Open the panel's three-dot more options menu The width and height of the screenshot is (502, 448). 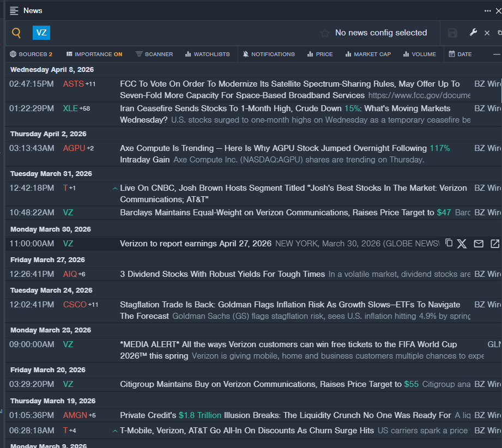[487, 11]
